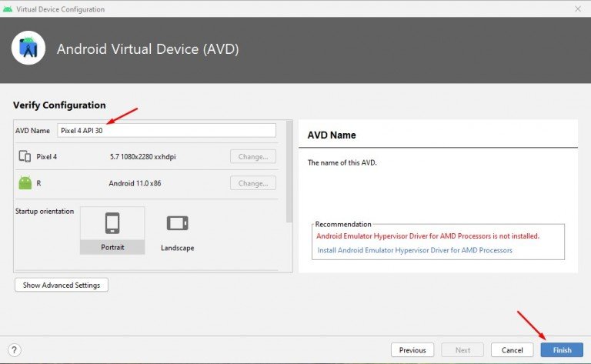
Task: Click the 'Recommendation' group label
Action: pyautogui.click(x=343, y=224)
